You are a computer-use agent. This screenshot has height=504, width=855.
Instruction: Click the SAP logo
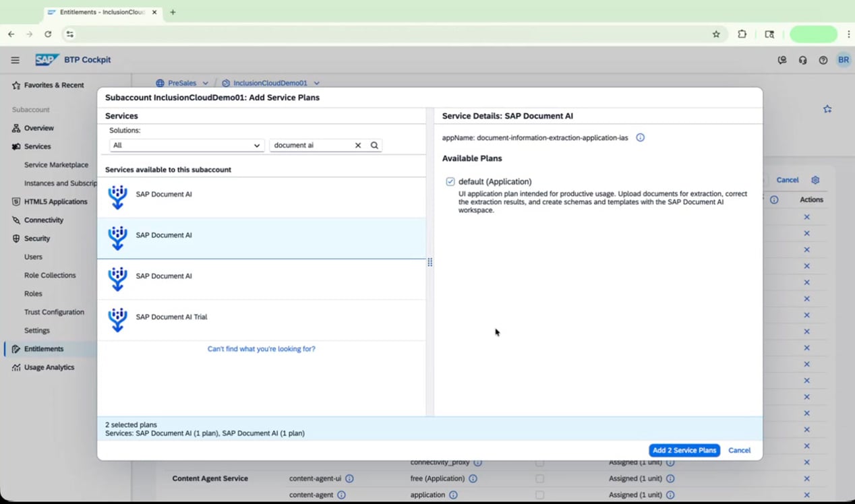[x=47, y=60]
